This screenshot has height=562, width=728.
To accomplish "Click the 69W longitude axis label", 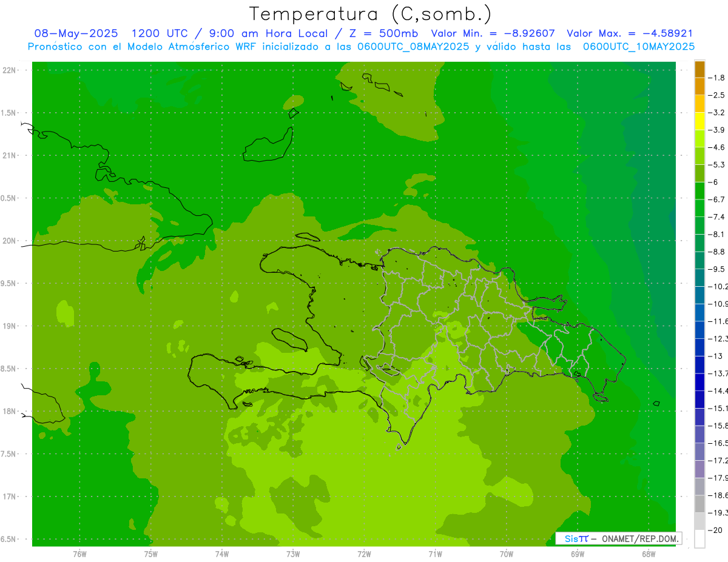I will click(x=578, y=554).
